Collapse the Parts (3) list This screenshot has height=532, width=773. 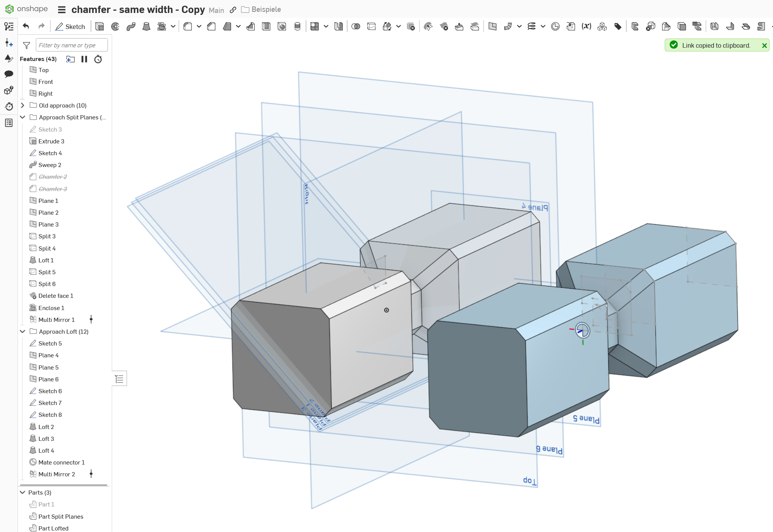[22, 492]
